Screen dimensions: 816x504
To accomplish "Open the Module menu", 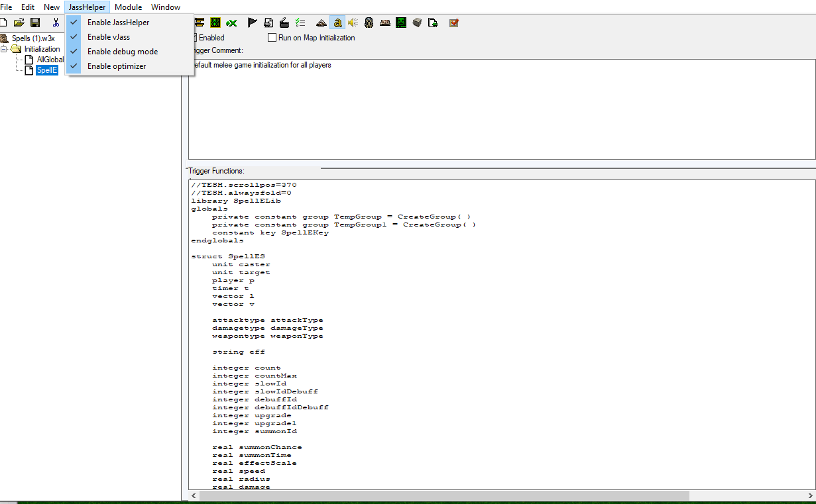I will click(x=128, y=7).
